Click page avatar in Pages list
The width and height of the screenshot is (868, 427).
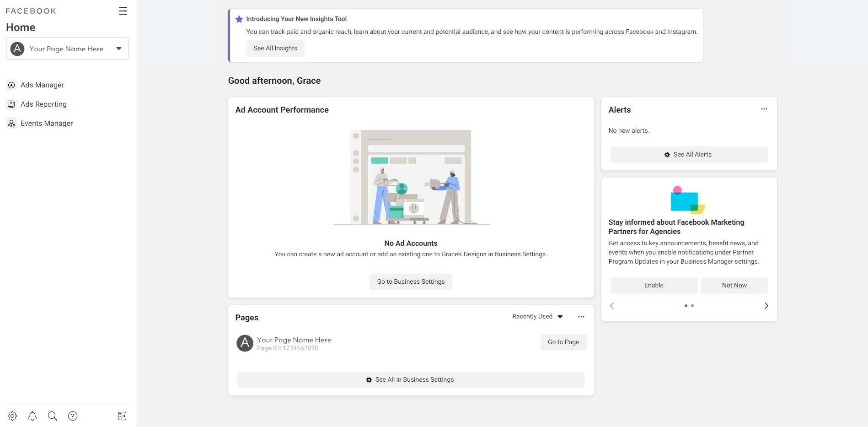coord(245,343)
